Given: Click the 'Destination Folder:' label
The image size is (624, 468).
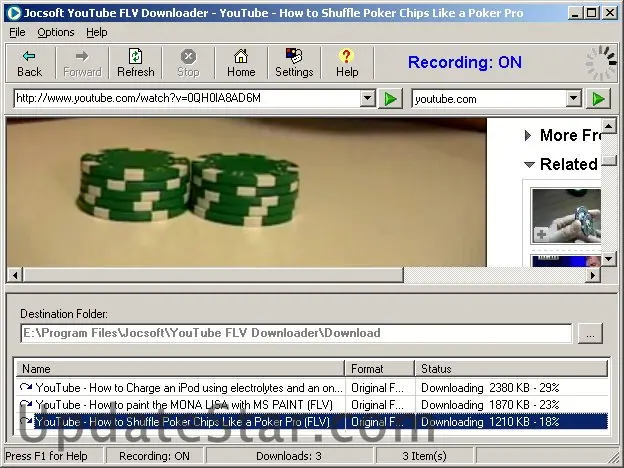Looking at the screenshot, I should [64, 314].
